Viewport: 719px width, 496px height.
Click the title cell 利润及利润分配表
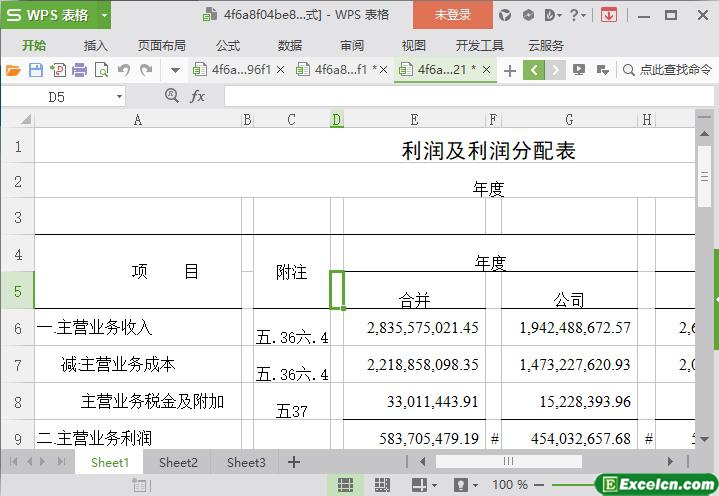(x=488, y=150)
